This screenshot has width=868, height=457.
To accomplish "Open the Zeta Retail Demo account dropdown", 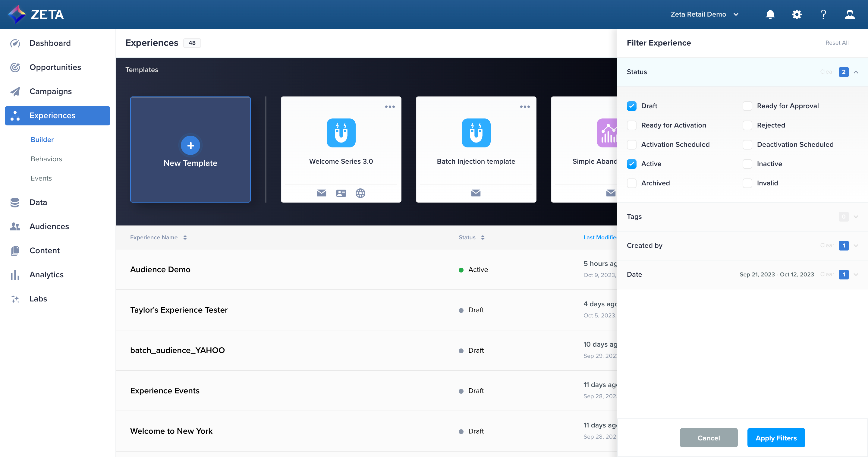I will coord(705,14).
